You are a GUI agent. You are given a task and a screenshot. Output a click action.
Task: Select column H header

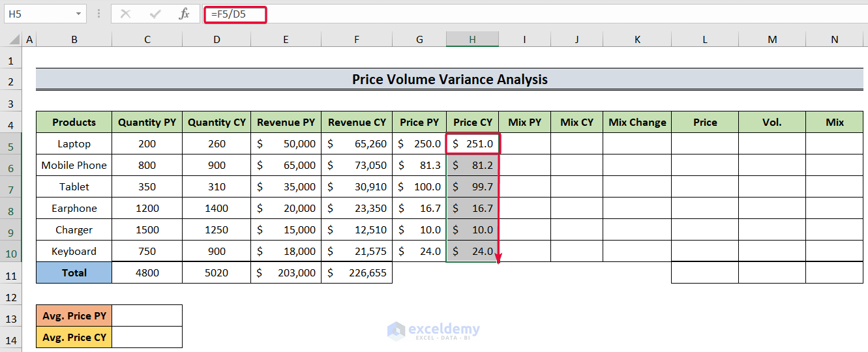pos(472,40)
